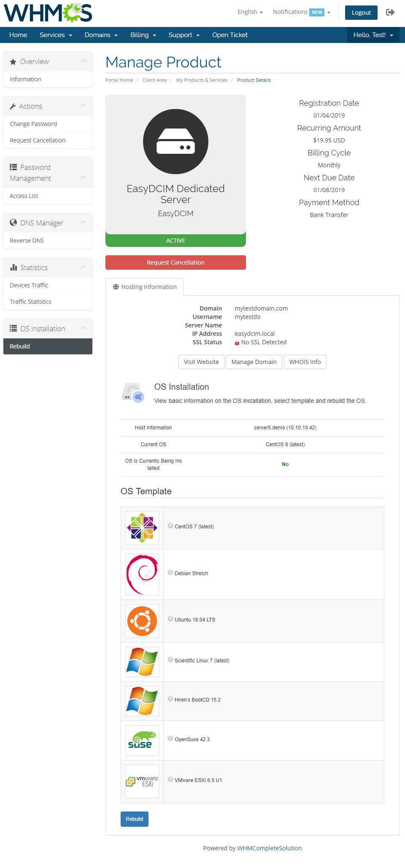Click the blue Rebuild button
The image size is (405, 868).
[x=135, y=819]
